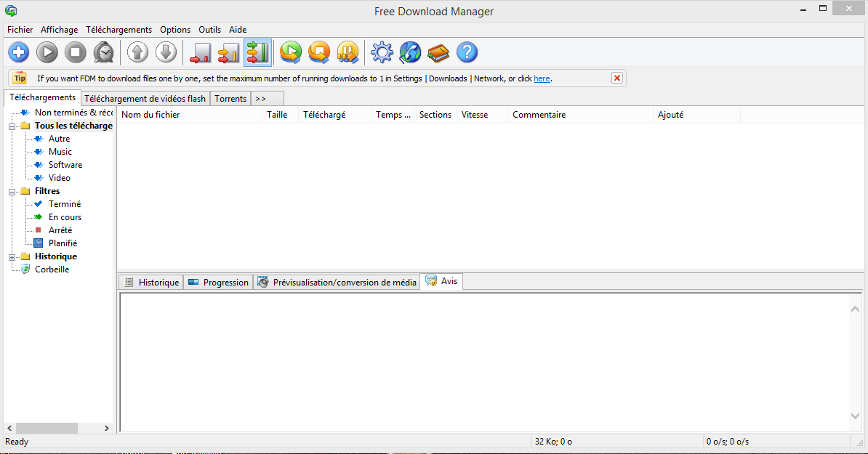The image size is (868, 454).
Task: Switch to the Téléchargements tab
Action: pyautogui.click(x=43, y=97)
